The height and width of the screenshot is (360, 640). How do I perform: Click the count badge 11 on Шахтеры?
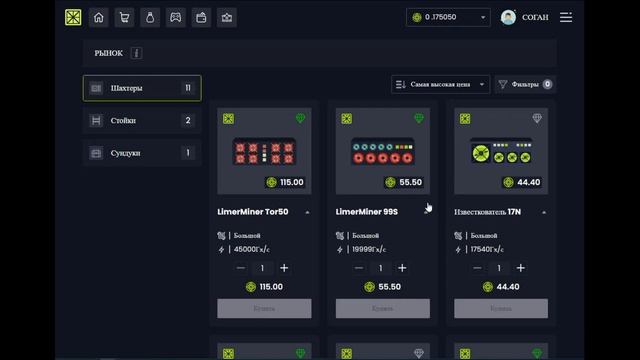(188, 88)
